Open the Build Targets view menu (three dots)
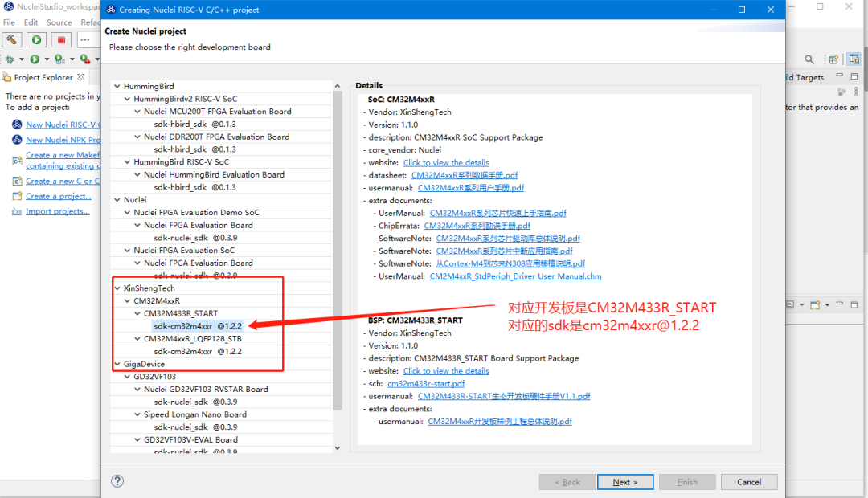 click(857, 92)
